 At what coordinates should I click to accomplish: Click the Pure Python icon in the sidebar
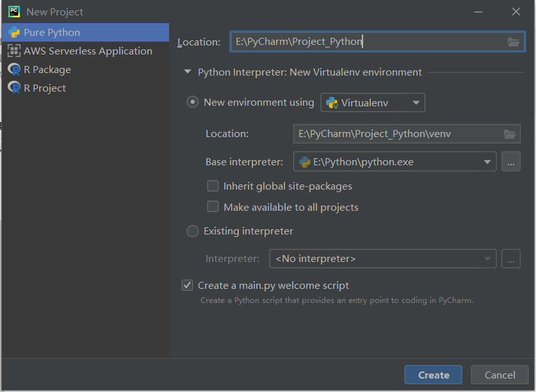14,33
